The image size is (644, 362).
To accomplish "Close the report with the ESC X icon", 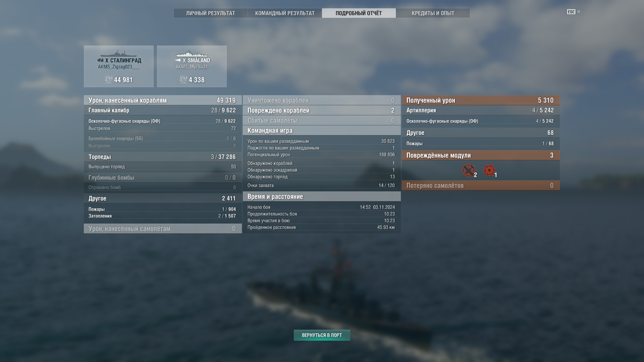I will 574,12.
